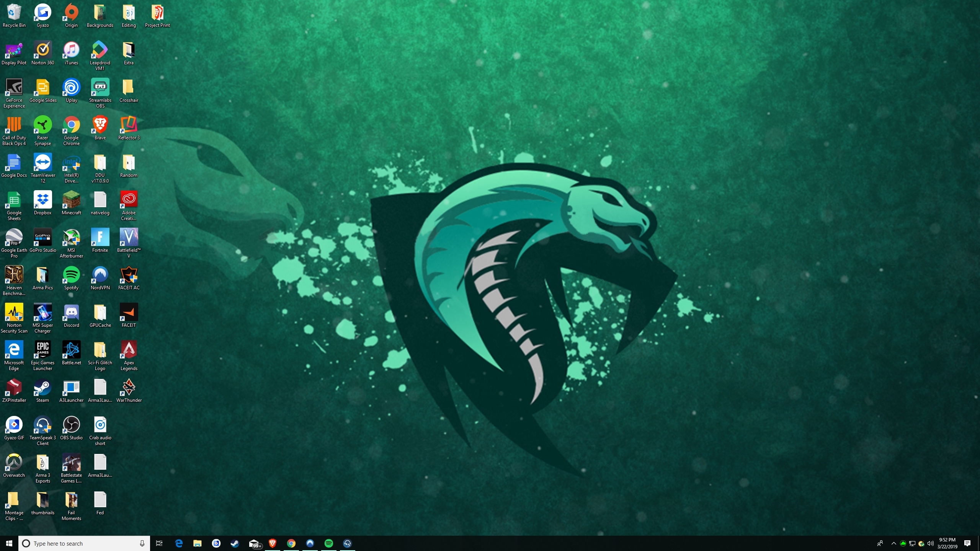
Task: Open the volume control in system tray
Action: tap(930, 543)
